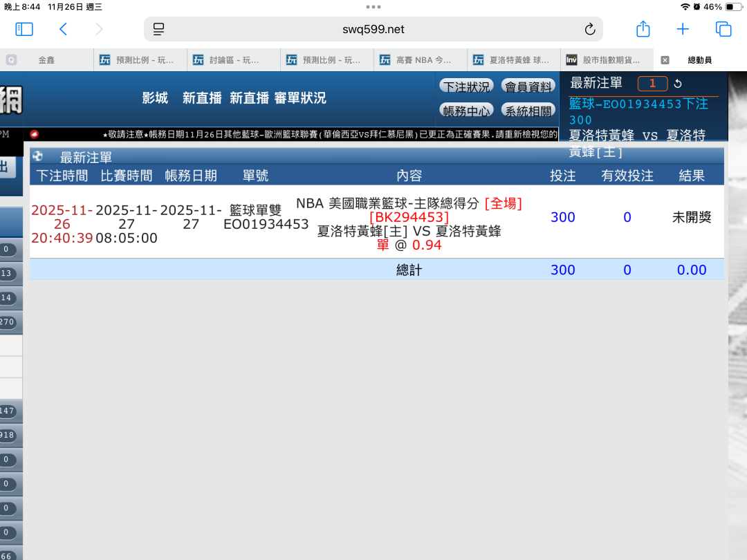Image resolution: width=747 pixels, height=560 pixels.
Task: Click the sidebar badge showing 13
Action: click(x=7, y=273)
